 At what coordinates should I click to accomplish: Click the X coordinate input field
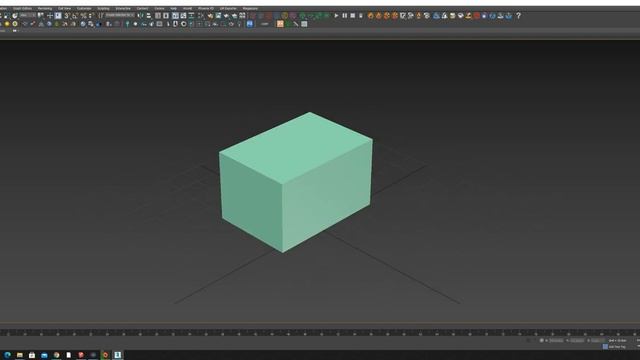(556, 340)
